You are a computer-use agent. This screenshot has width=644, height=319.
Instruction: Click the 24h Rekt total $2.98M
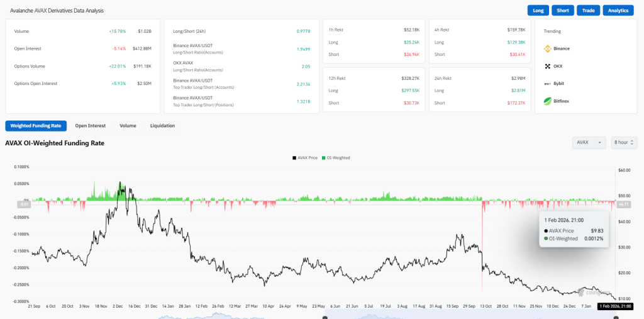(x=518, y=78)
